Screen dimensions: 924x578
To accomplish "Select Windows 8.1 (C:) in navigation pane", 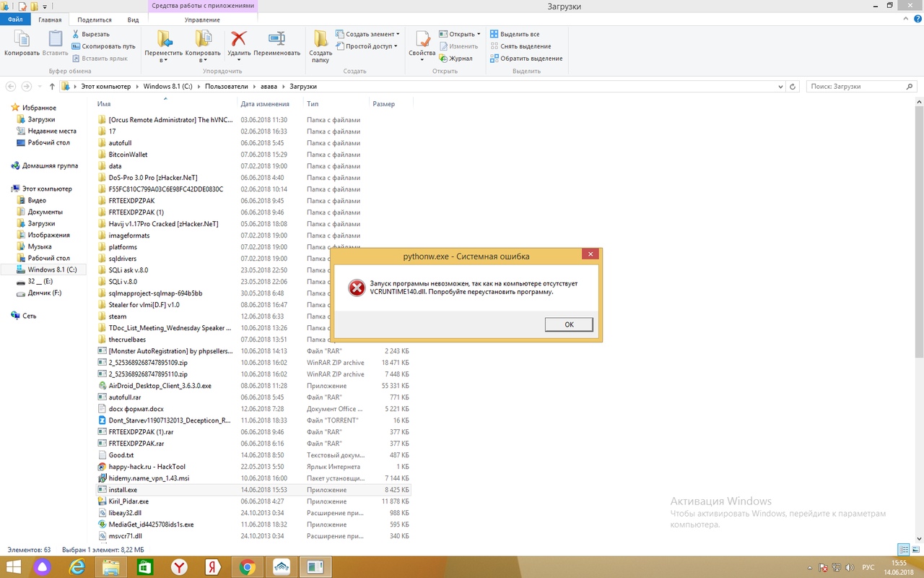I will click(52, 269).
